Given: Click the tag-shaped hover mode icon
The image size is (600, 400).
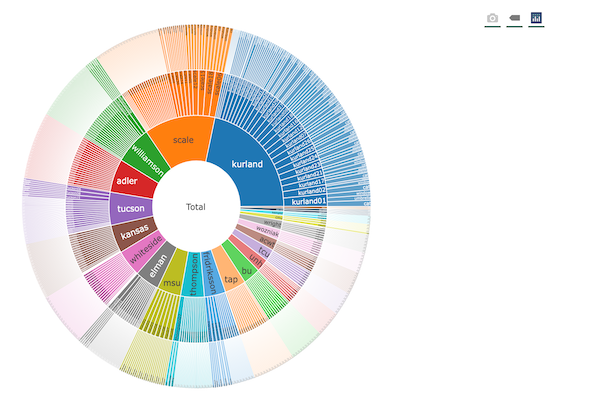Looking at the screenshot, I should coord(514,18).
